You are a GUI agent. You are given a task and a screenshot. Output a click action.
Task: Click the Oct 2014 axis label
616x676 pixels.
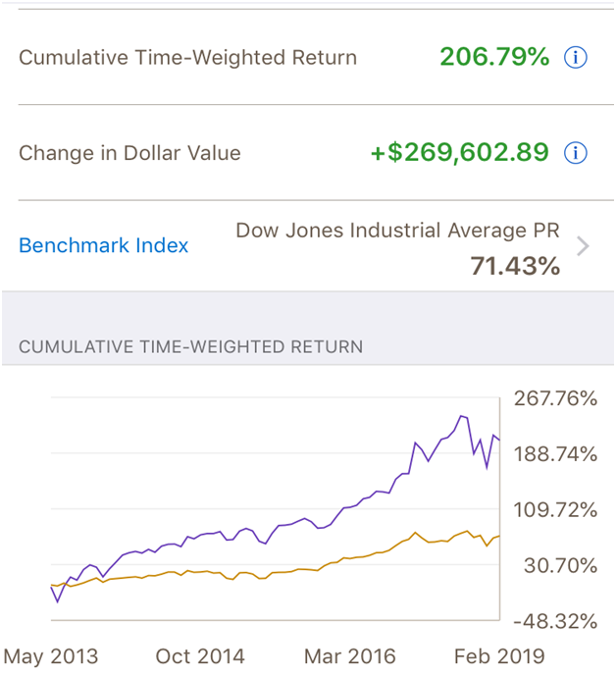[199, 656]
